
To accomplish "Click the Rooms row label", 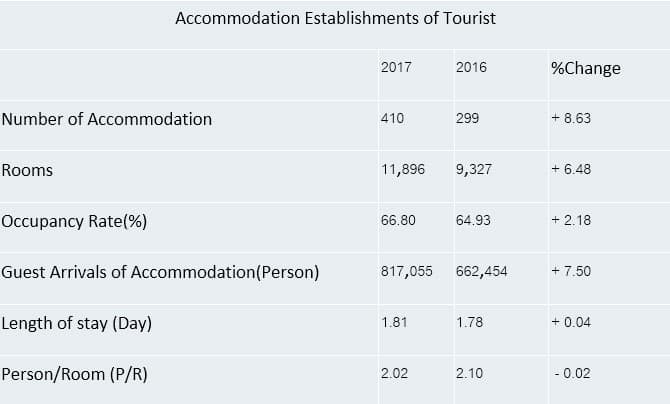I will tap(27, 170).
